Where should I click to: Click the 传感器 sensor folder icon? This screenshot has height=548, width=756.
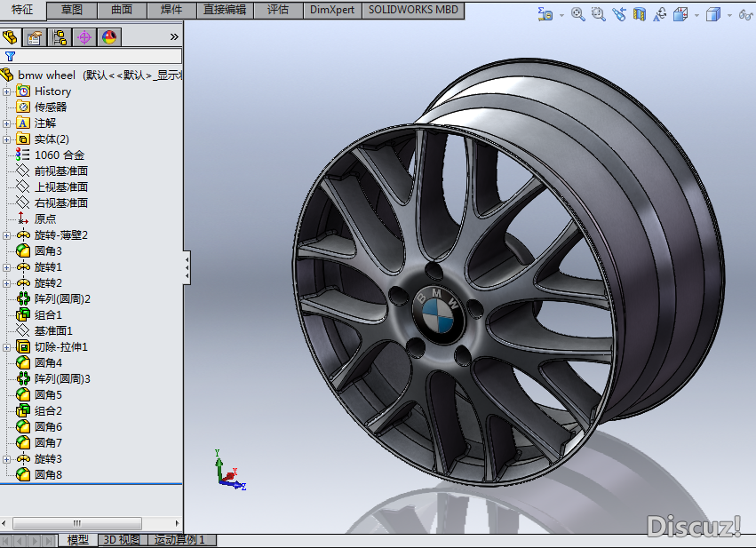click(23, 107)
